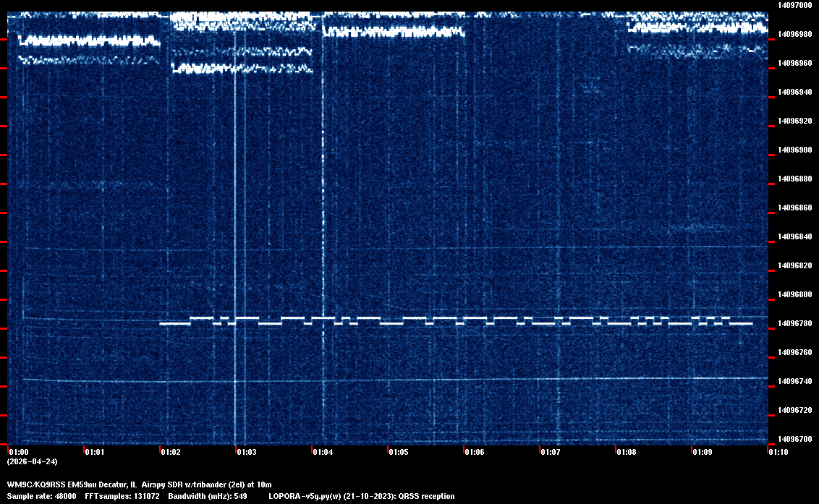Click the 14096900 frequency scale label

click(x=794, y=150)
